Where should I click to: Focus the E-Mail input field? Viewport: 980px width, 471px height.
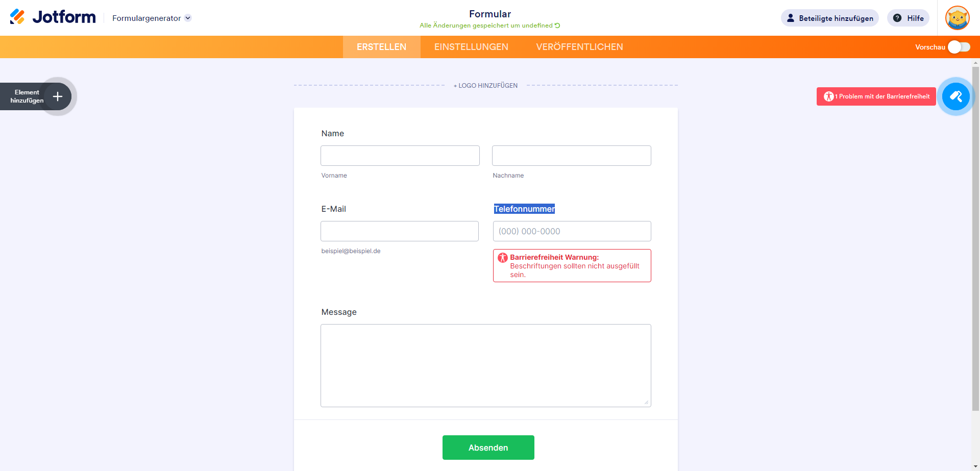pos(399,231)
